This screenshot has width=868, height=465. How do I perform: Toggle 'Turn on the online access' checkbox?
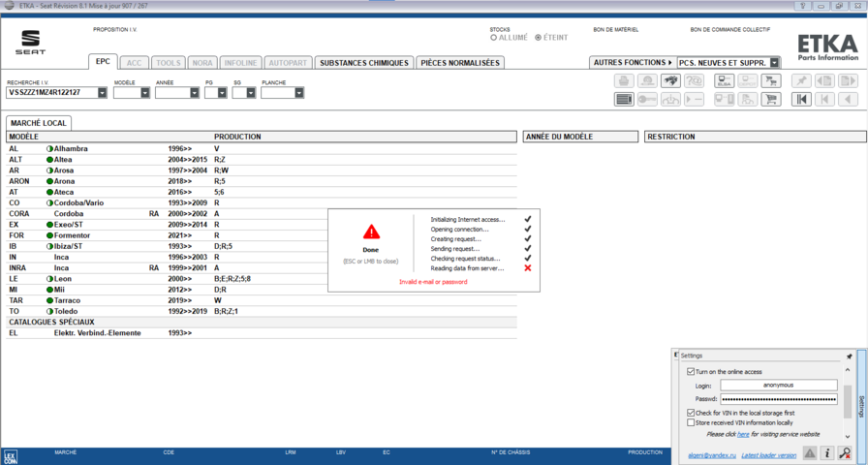[691, 371]
